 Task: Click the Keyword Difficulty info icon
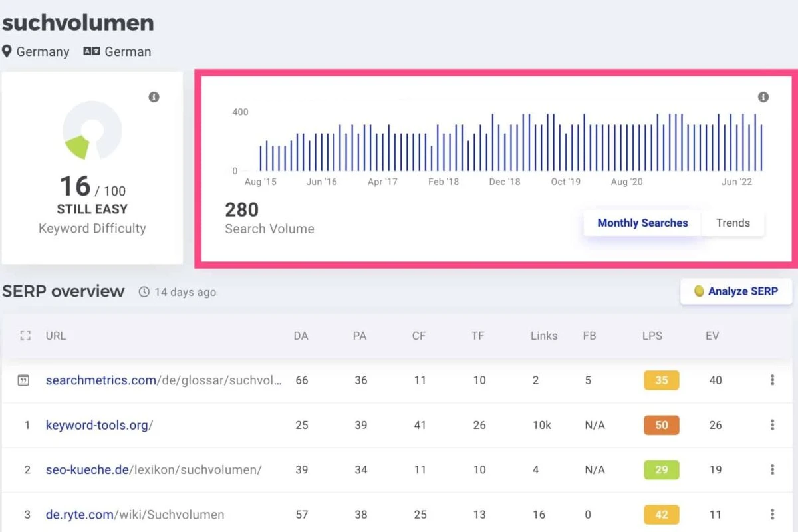pos(154,97)
